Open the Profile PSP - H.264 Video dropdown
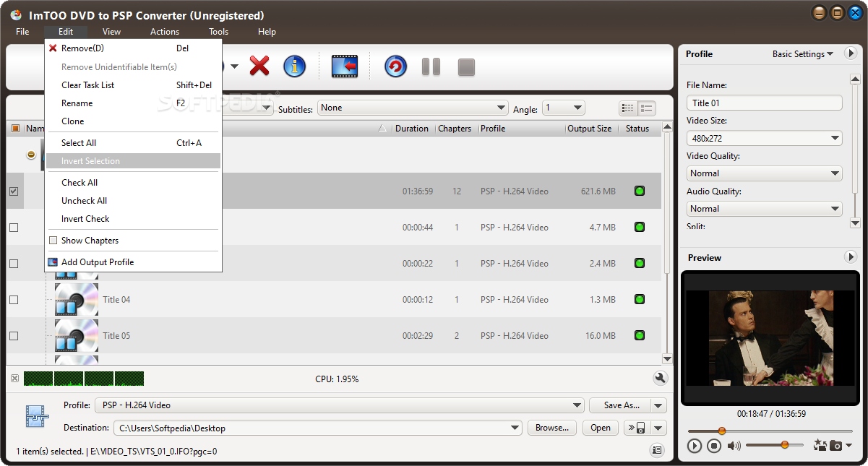The height and width of the screenshot is (466, 868). point(340,405)
